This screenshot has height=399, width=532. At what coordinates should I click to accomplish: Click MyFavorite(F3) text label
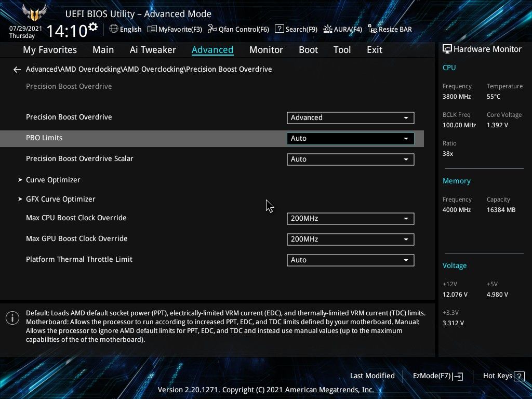point(180,30)
